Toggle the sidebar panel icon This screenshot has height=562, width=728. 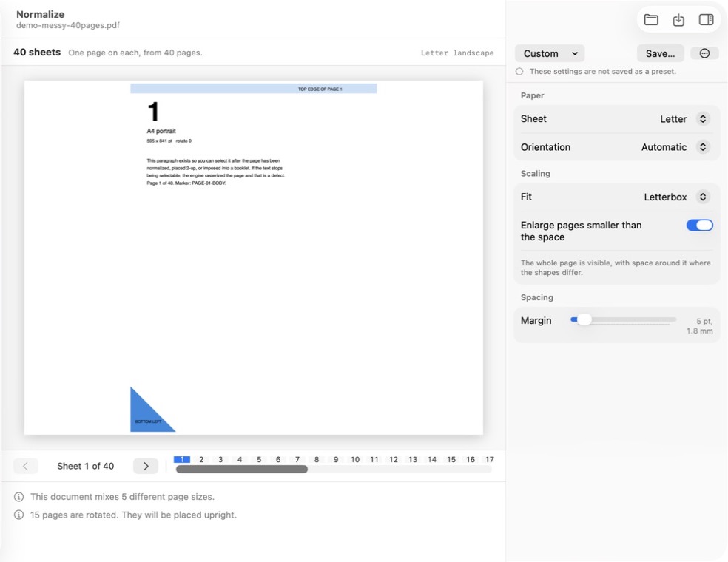[707, 19]
